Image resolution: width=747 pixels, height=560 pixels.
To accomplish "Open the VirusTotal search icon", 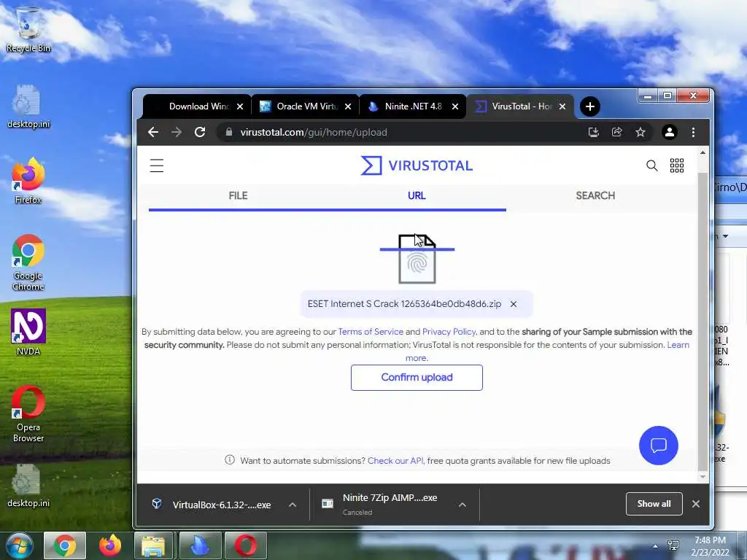I will pos(651,166).
